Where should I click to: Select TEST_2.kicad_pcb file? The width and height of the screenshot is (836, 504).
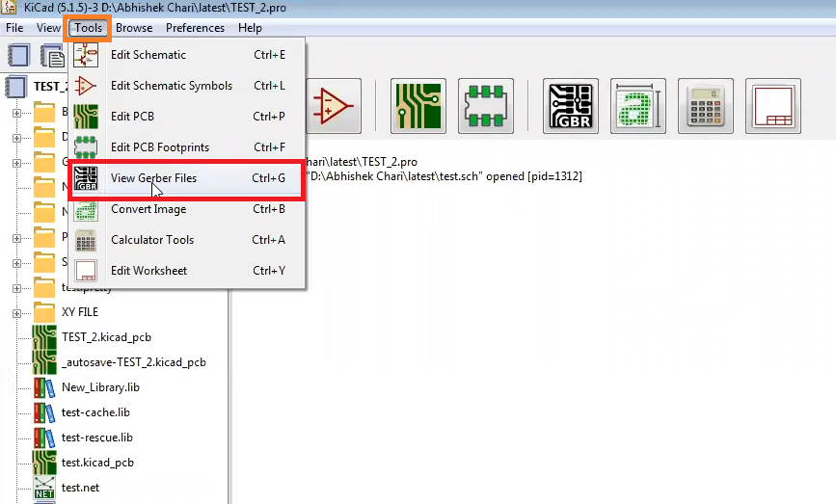tap(106, 337)
